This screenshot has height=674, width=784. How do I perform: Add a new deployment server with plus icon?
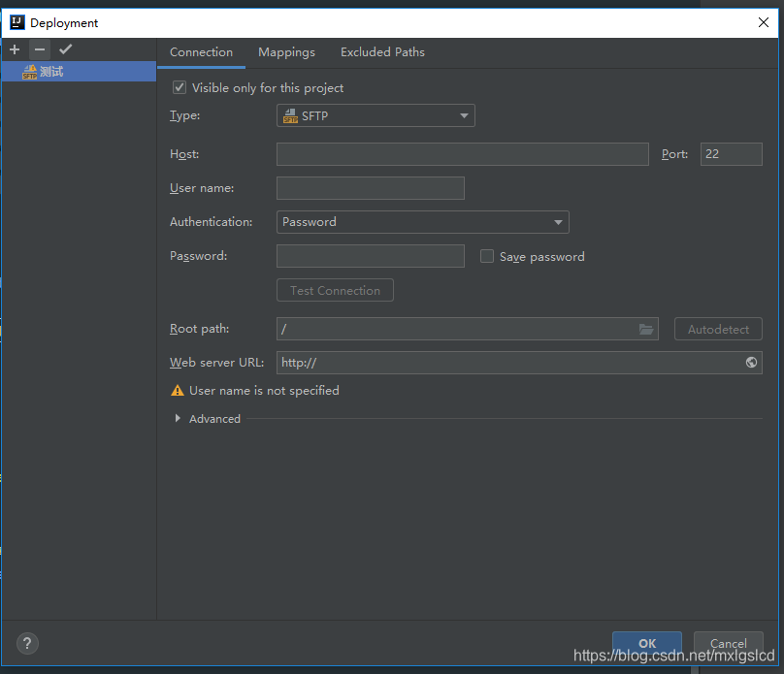(15, 49)
